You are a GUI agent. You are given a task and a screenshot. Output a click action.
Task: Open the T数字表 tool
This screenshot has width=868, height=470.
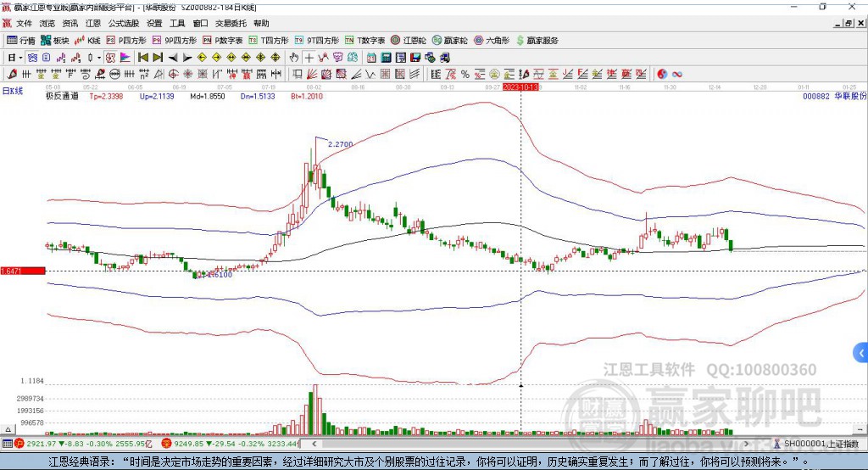[364, 41]
